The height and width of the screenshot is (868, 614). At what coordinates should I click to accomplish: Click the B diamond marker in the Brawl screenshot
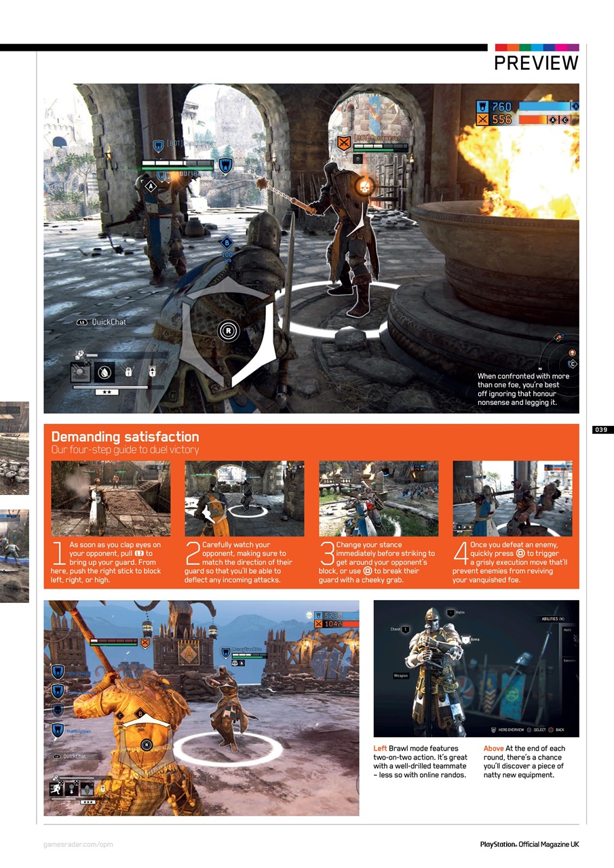tap(140, 713)
